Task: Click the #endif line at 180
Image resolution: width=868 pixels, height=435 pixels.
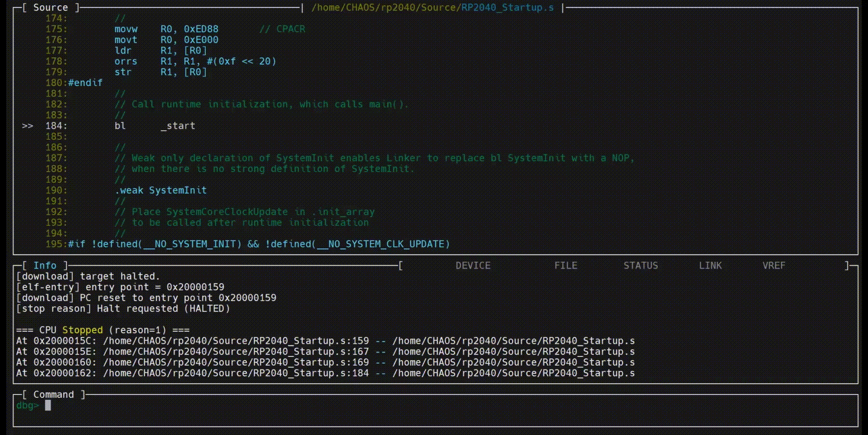Action: pyautogui.click(x=85, y=83)
